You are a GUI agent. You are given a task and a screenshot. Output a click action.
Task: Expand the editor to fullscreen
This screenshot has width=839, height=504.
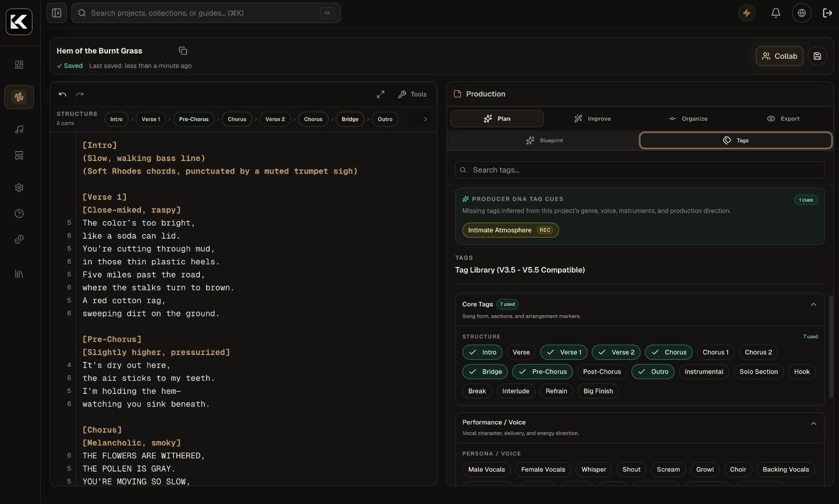[381, 94]
